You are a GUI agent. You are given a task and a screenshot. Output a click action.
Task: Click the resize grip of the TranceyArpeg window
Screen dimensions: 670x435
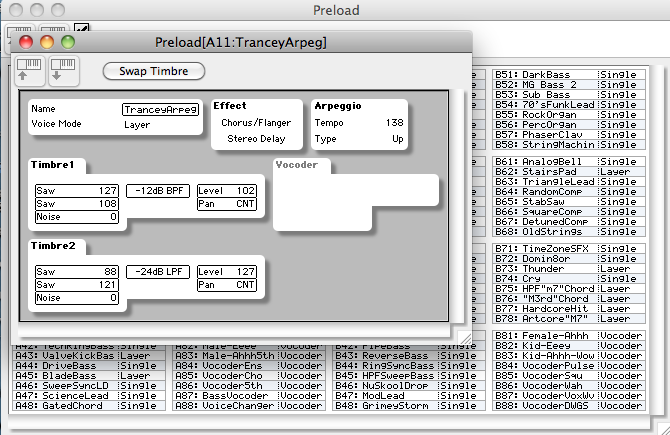click(x=463, y=334)
